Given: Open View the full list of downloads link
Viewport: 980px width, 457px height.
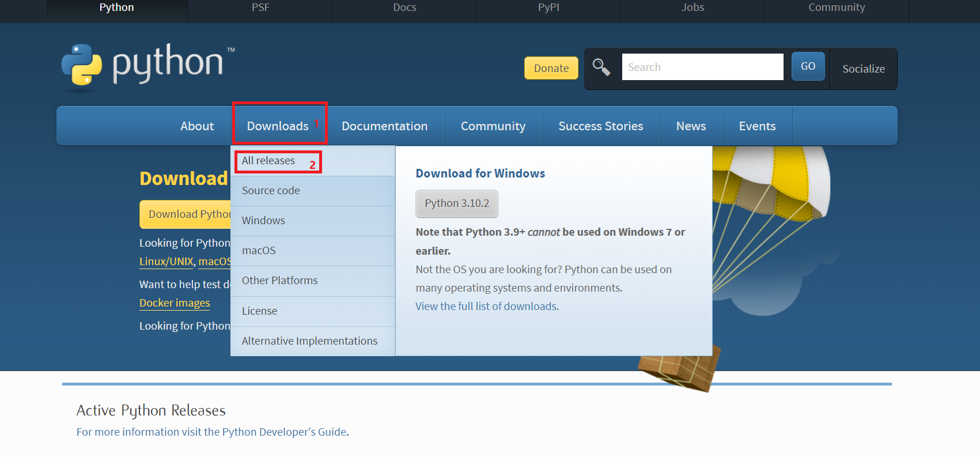Looking at the screenshot, I should tap(486, 307).
